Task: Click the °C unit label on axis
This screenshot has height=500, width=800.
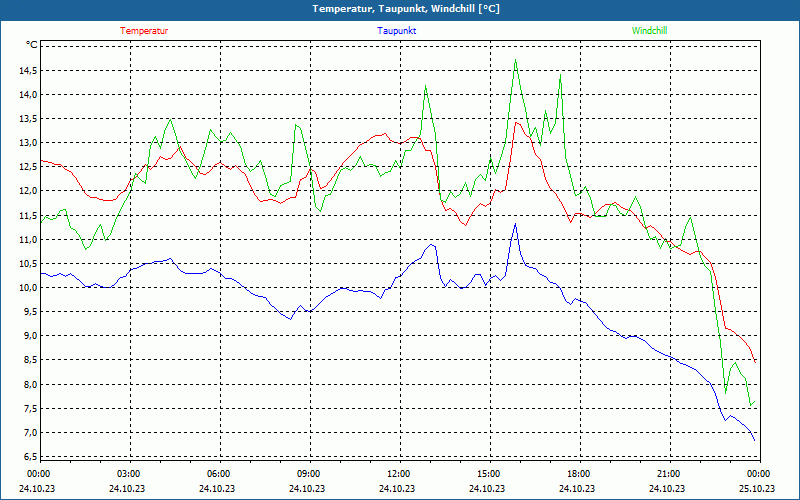Action: pyautogui.click(x=32, y=45)
